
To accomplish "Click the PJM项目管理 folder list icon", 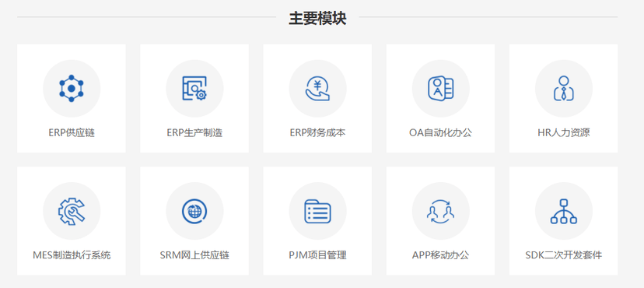I will (x=317, y=211).
